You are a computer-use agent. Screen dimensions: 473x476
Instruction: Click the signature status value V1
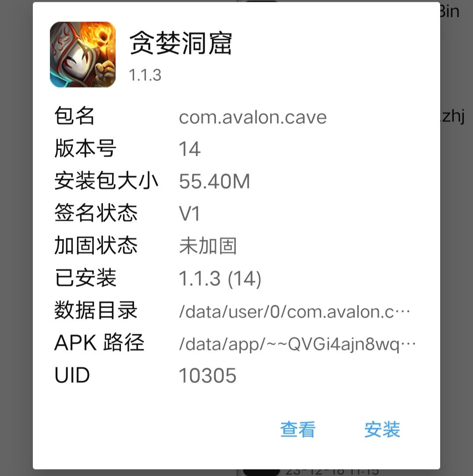189,213
